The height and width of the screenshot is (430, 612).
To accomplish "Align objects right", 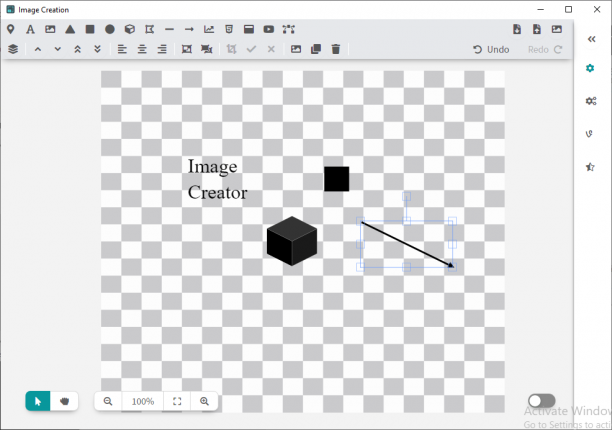I will (x=162, y=49).
